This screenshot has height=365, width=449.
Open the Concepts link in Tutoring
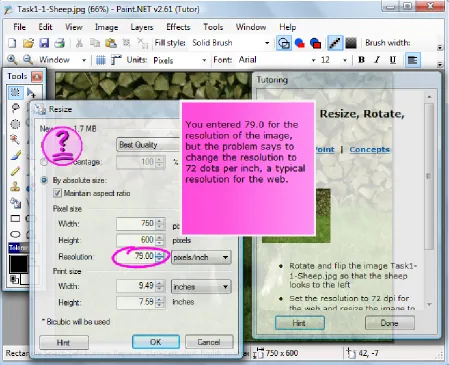(x=369, y=150)
